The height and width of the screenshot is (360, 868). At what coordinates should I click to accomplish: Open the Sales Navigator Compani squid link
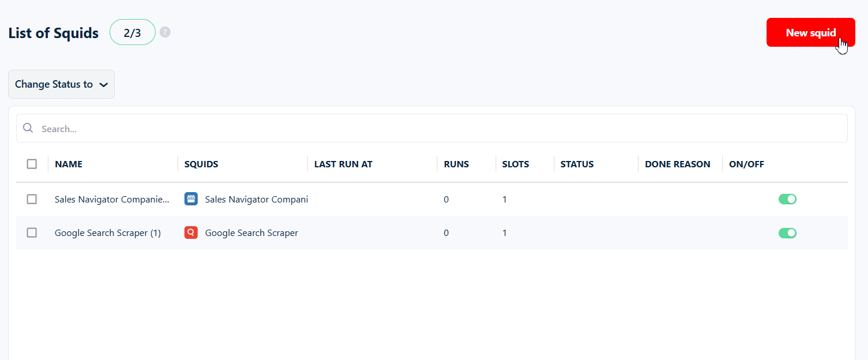click(x=257, y=198)
